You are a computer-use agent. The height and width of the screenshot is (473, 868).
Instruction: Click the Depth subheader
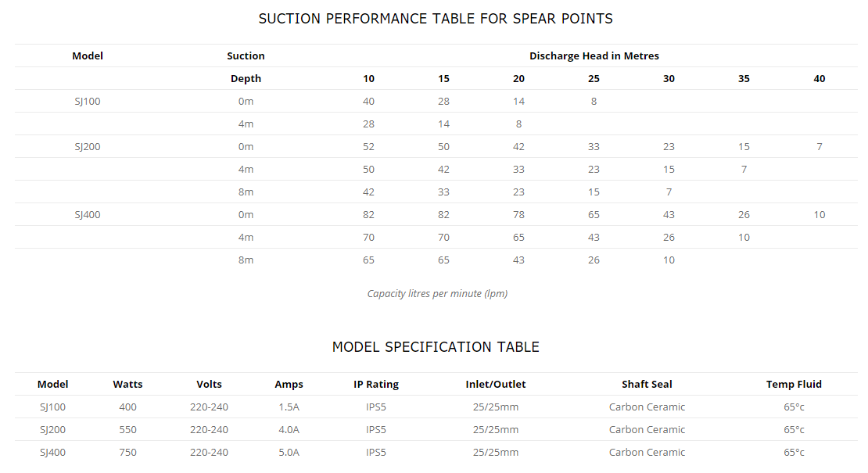click(246, 78)
